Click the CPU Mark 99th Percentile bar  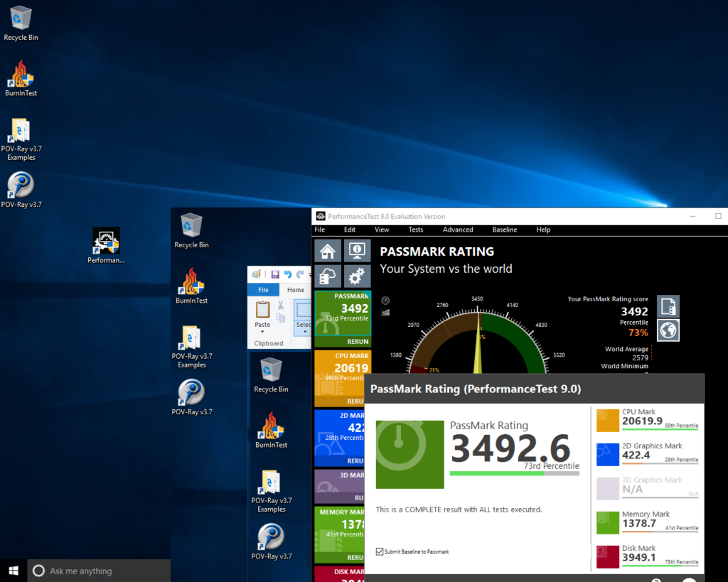660,429
